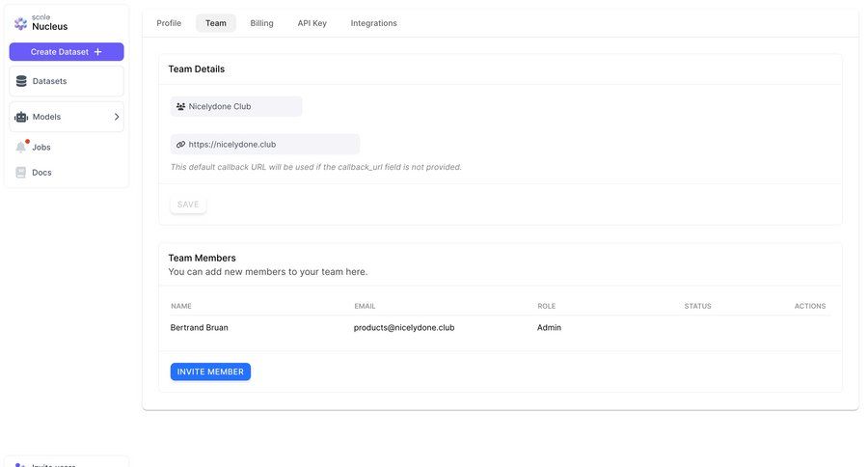868x467 pixels.
Task: Click the Team Members heading
Action: pyautogui.click(x=203, y=258)
